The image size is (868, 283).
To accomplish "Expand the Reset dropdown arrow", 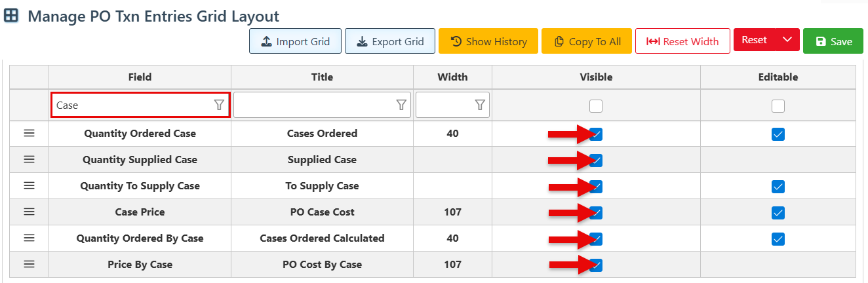I will [787, 40].
